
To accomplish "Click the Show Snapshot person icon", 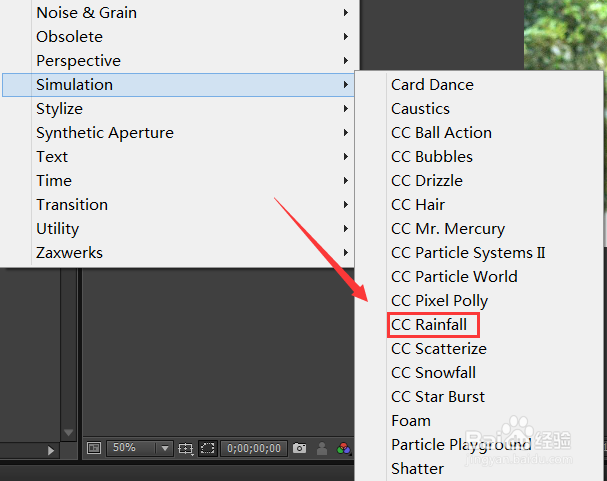I will click(x=322, y=448).
